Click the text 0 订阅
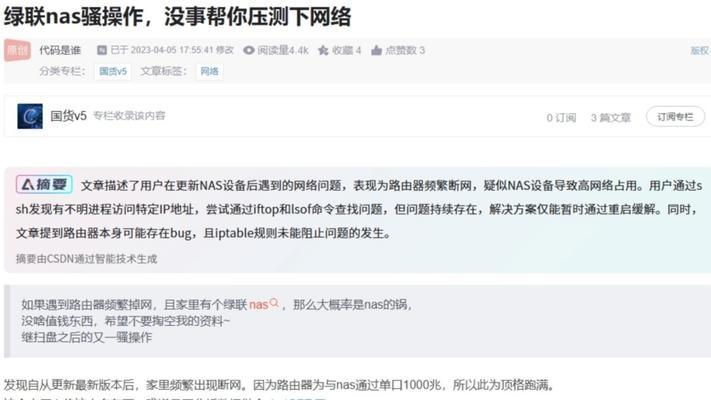Image resolution: width=711 pixels, height=400 pixels. click(561, 118)
